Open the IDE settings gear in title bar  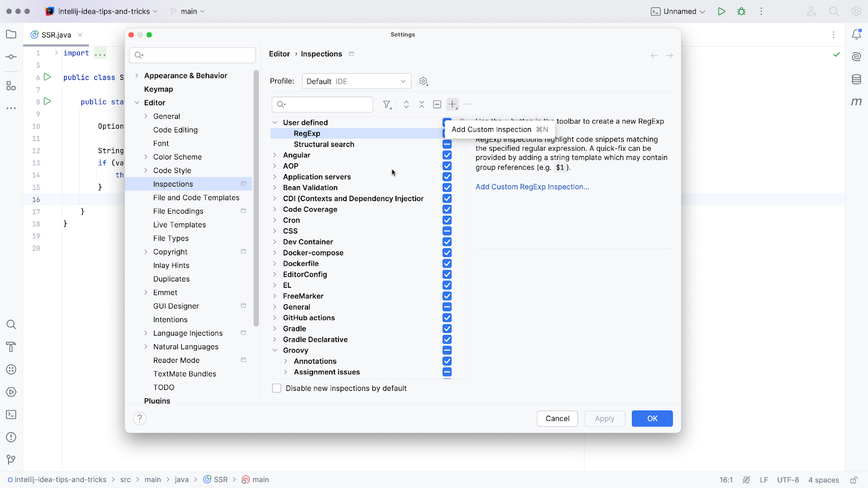857,11
